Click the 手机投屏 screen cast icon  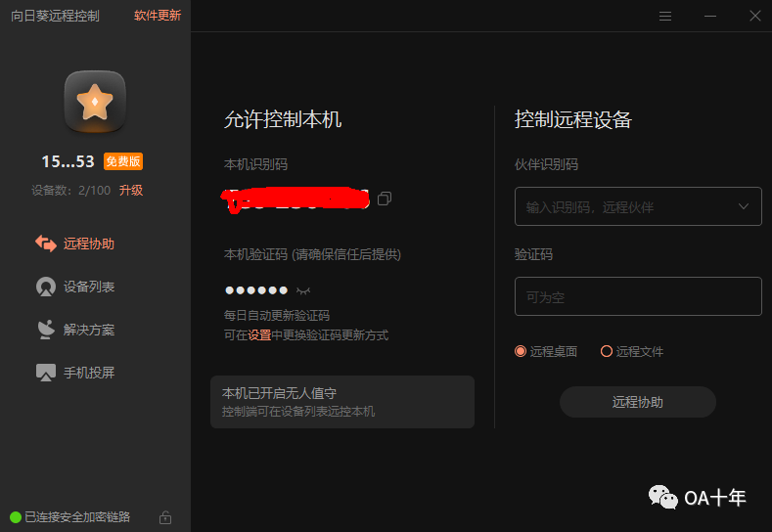(x=46, y=373)
